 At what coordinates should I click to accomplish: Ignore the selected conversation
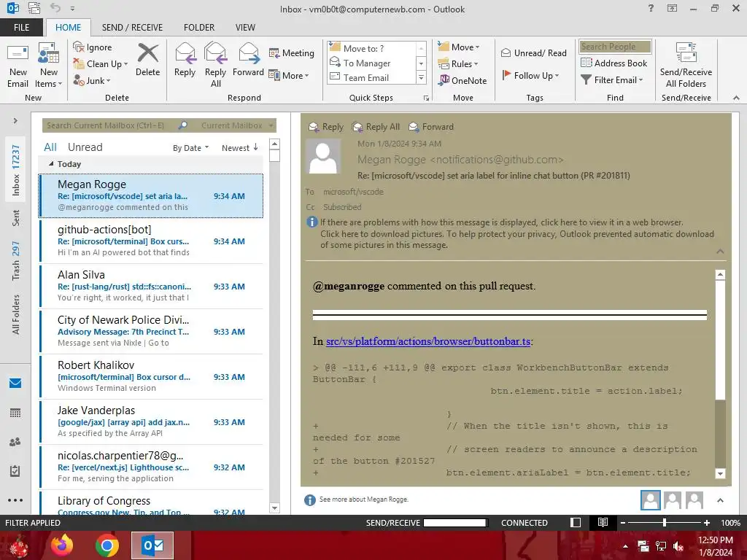click(x=93, y=47)
